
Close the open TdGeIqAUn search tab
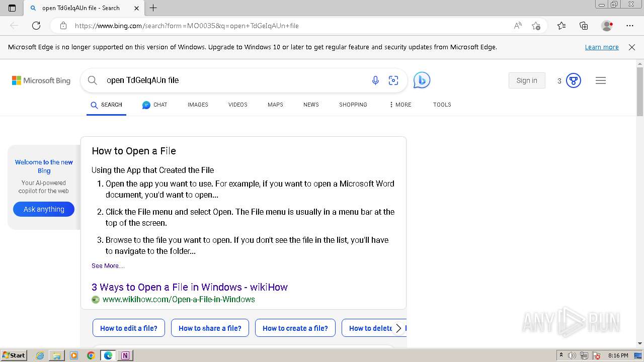[x=137, y=8]
